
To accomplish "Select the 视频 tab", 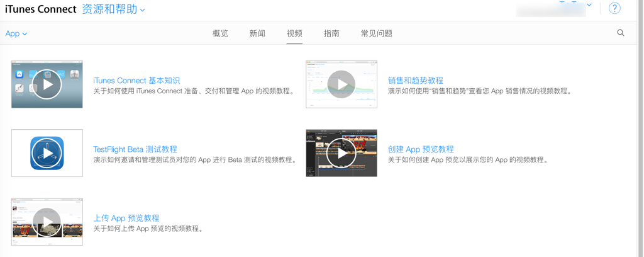I will pos(294,34).
